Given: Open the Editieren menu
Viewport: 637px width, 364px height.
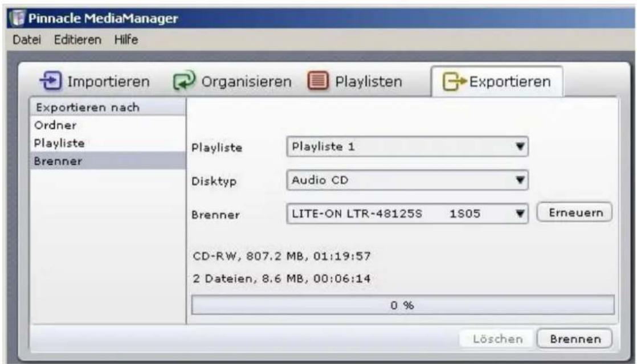Looking at the screenshot, I should (77, 40).
